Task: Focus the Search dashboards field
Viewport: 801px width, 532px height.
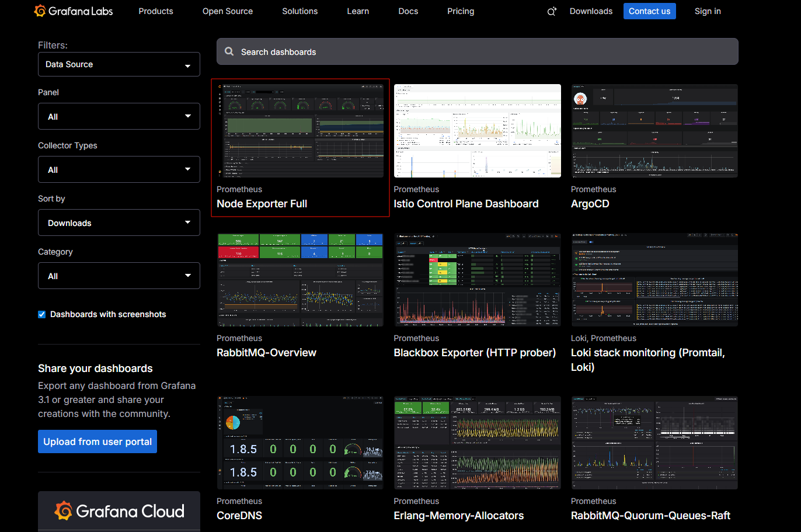Action: pyautogui.click(x=478, y=51)
